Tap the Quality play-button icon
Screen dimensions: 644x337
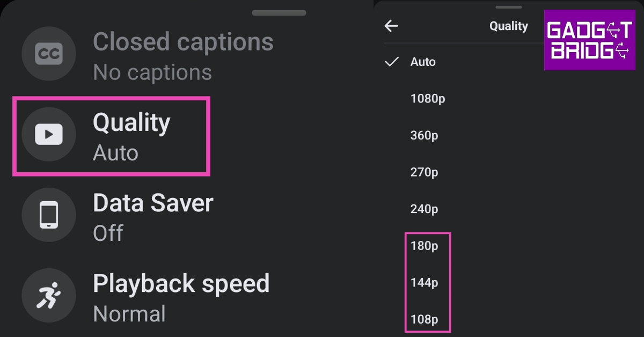pos(48,134)
